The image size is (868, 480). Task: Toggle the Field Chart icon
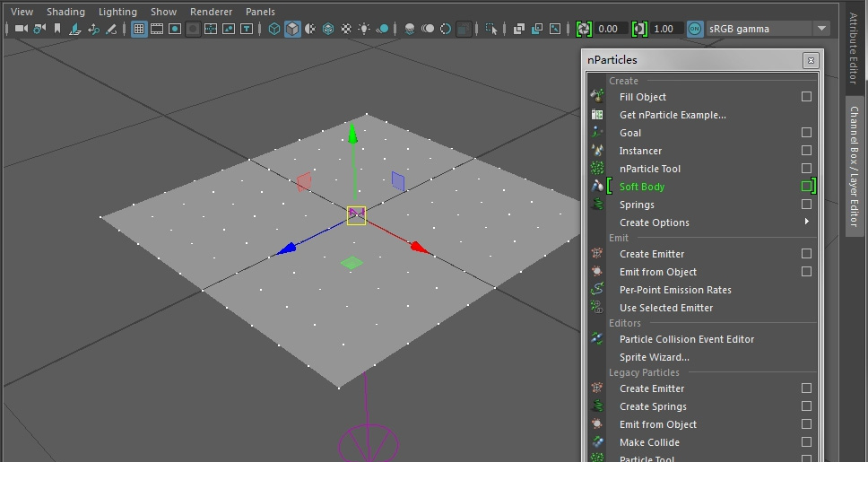tap(211, 29)
